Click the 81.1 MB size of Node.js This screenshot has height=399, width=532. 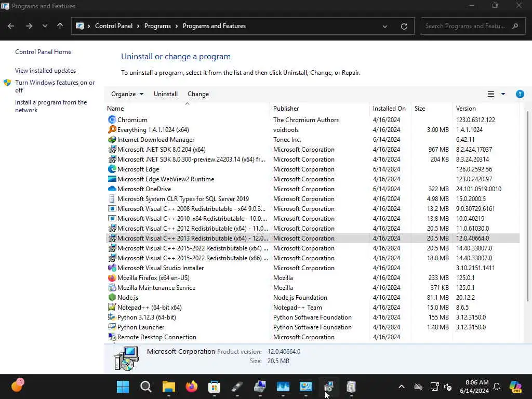[437, 298]
